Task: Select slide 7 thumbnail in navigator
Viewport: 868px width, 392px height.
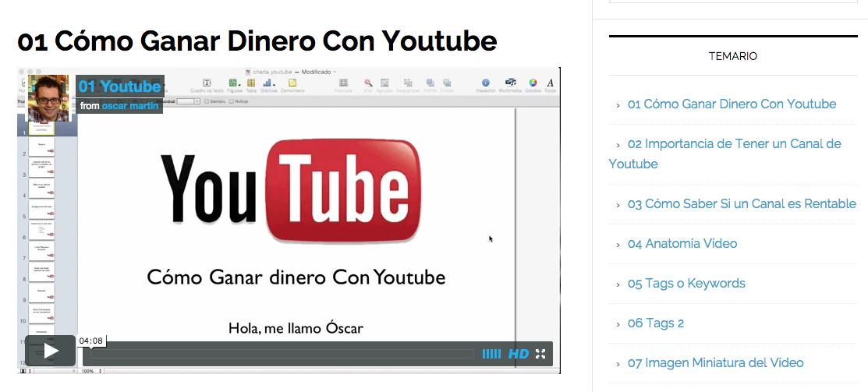Action: click(42, 252)
